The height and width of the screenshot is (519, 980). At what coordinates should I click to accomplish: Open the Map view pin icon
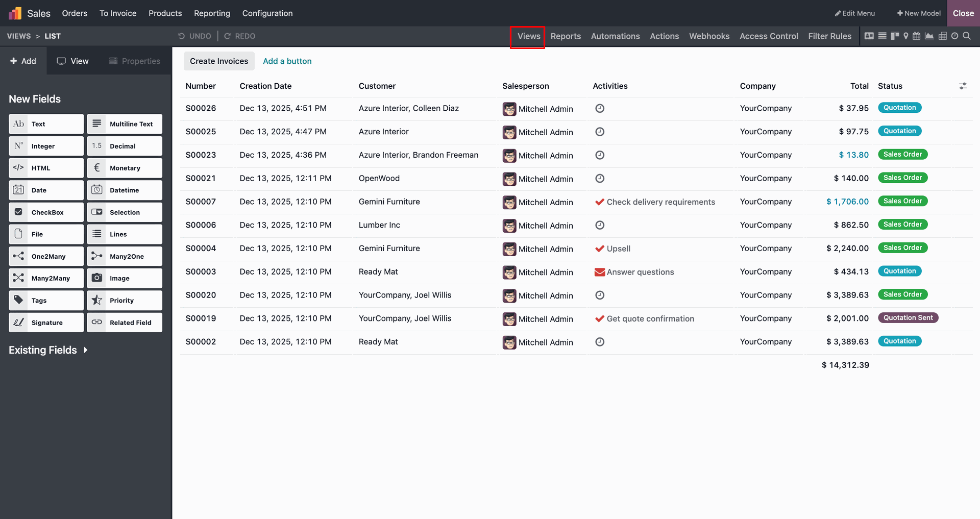pyautogui.click(x=906, y=36)
